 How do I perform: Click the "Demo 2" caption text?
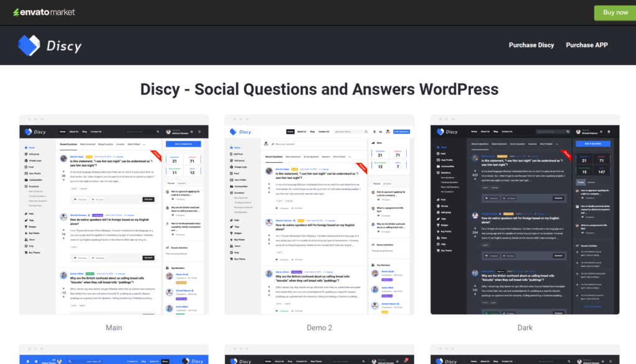(320, 327)
